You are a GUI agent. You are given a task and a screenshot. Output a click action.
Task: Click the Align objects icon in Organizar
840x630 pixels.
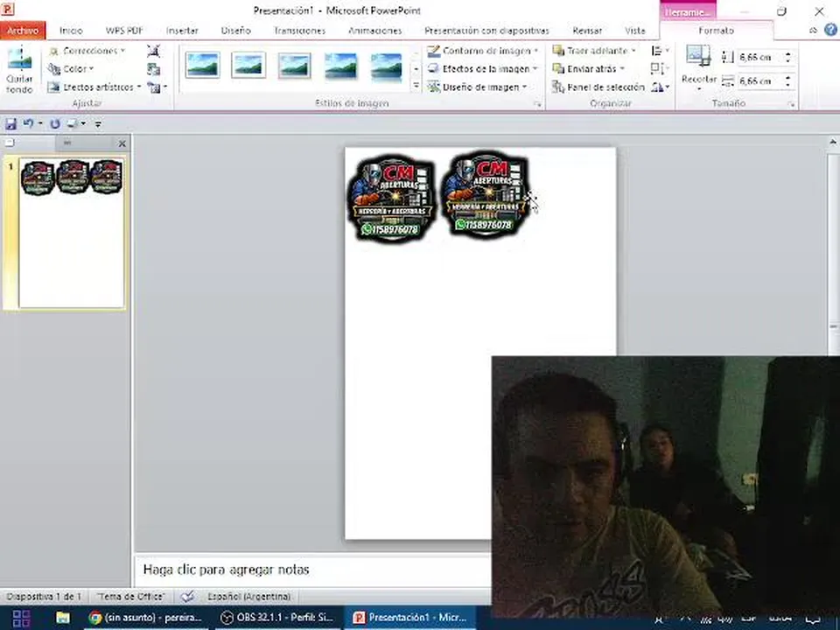660,51
